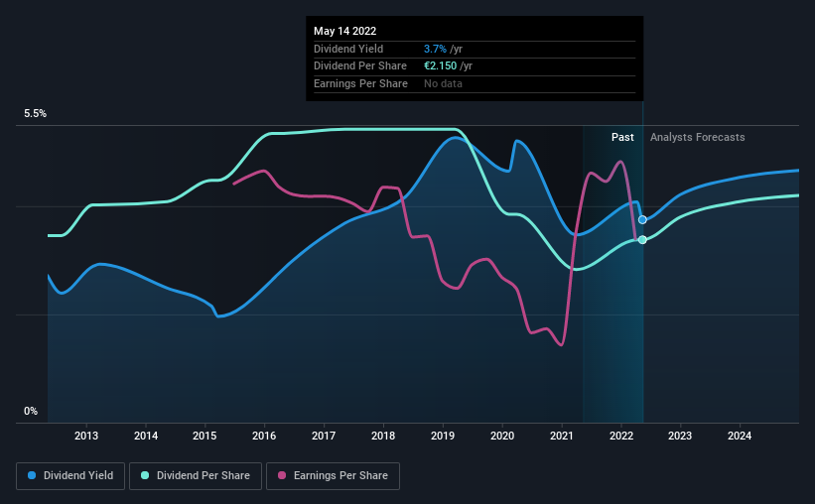815x504 pixels.
Task: Select the teal dividend per share data point marker
Action: click(x=642, y=239)
